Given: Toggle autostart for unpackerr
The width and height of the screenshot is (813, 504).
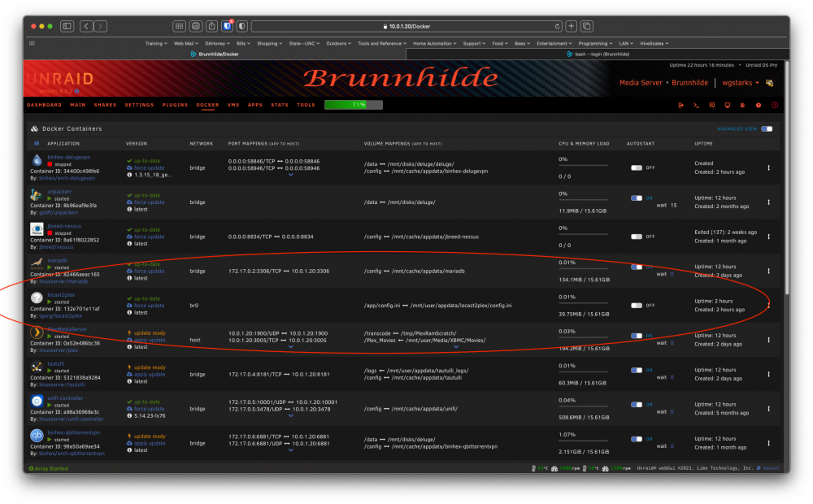Looking at the screenshot, I should [x=637, y=198].
